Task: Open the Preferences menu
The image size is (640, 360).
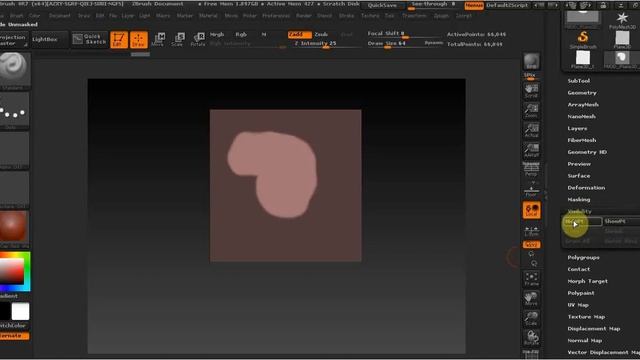Action: point(276,16)
